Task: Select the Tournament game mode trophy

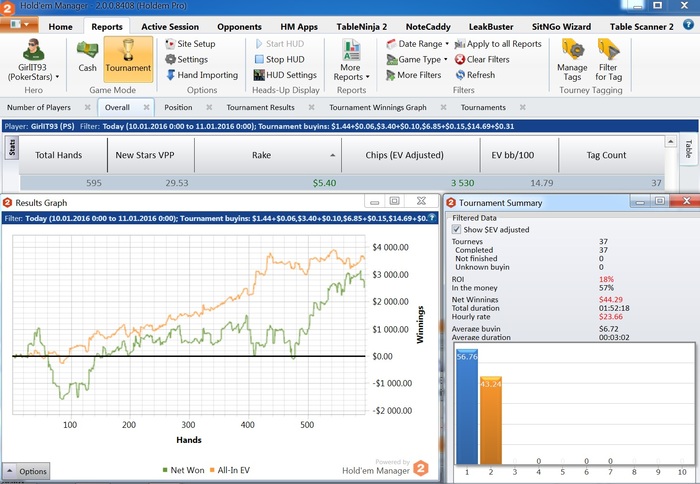Action: 128,58
